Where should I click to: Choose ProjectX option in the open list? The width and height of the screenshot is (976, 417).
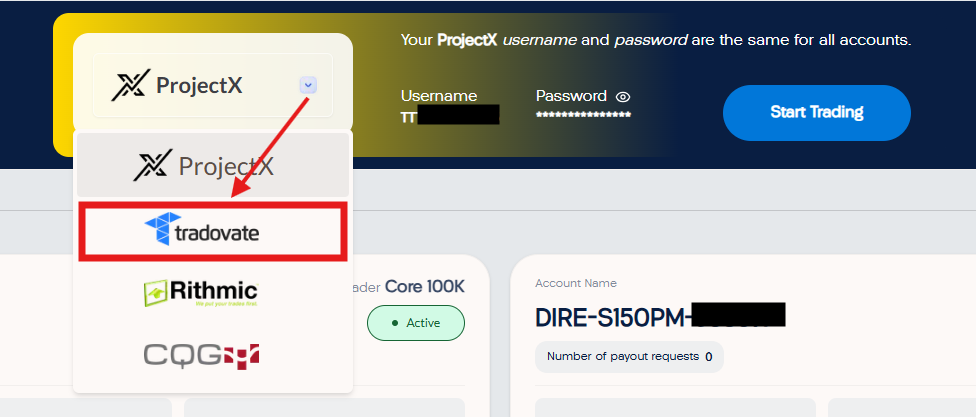click(213, 165)
